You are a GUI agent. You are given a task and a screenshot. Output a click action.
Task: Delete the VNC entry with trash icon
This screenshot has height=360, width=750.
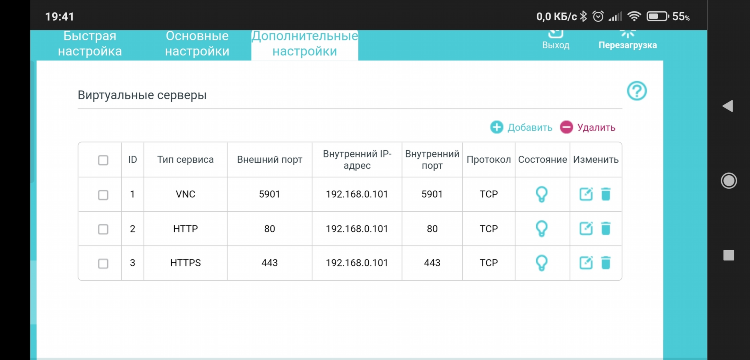pos(606,194)
